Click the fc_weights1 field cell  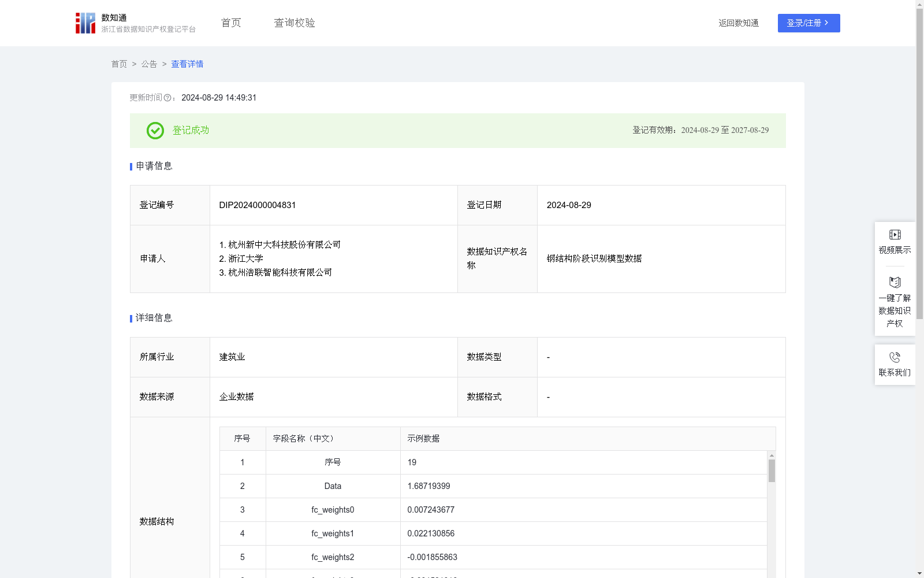point(333,533)
